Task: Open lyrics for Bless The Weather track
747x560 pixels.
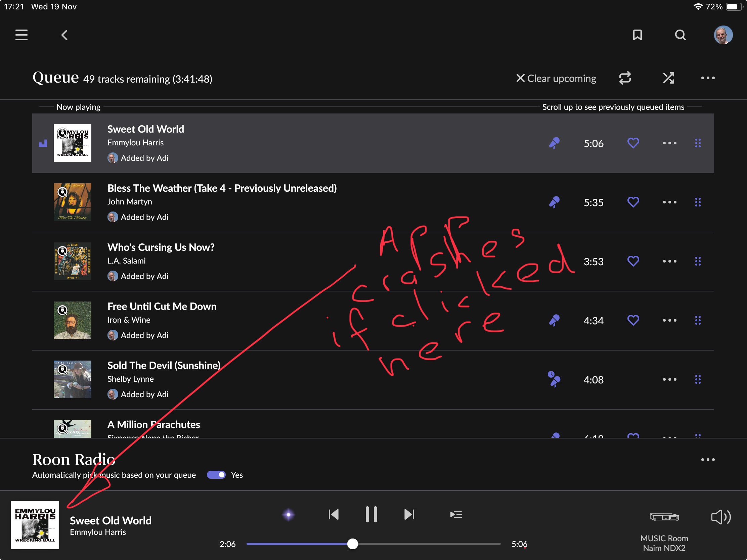Action: pyautogui.click(x=554, y=202)
